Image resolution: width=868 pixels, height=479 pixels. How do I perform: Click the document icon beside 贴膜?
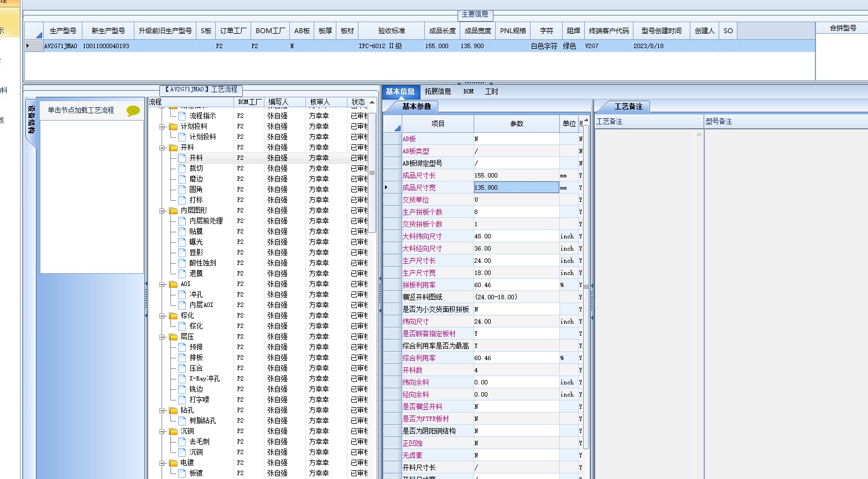point(182,231)
